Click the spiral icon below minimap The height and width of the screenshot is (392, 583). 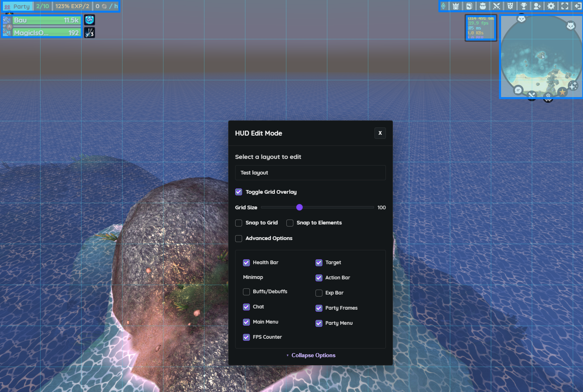tap(548, 97)
